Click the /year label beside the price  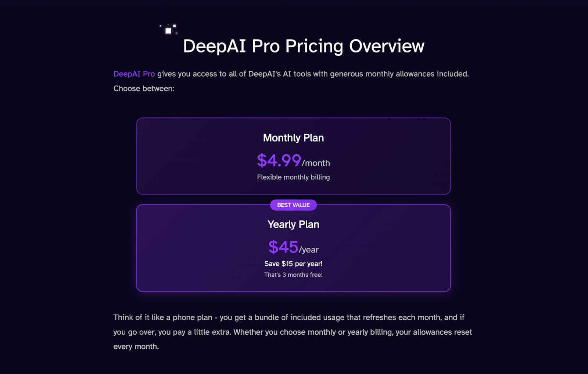point(309,250)
